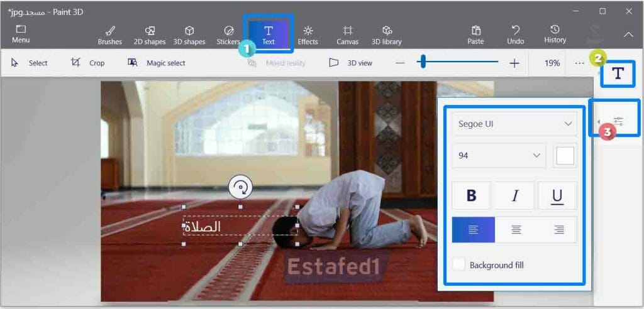Toggle Italic text formatting
Image resolution: width=644 pixels, height=309 pixels.
pyautogui.click(x=514, y=195)
